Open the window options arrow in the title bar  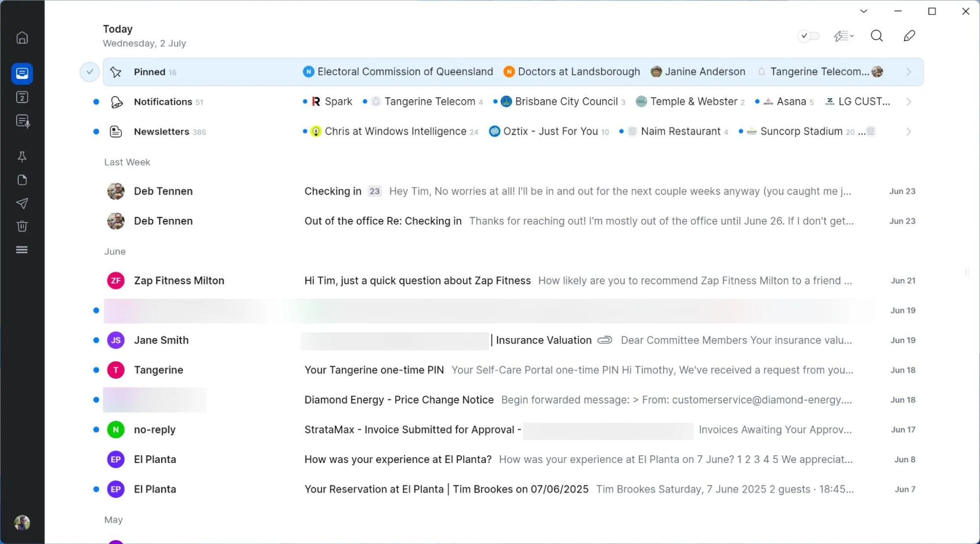863,11
